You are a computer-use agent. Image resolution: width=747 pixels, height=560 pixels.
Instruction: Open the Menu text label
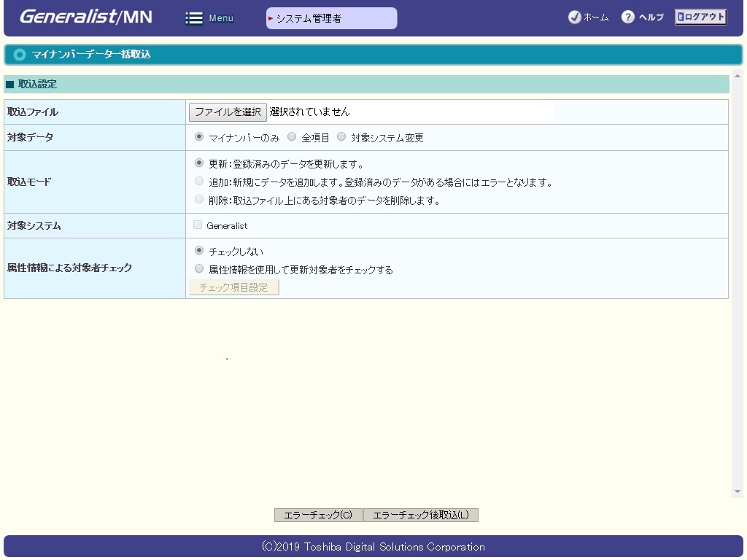pos(221,18)
